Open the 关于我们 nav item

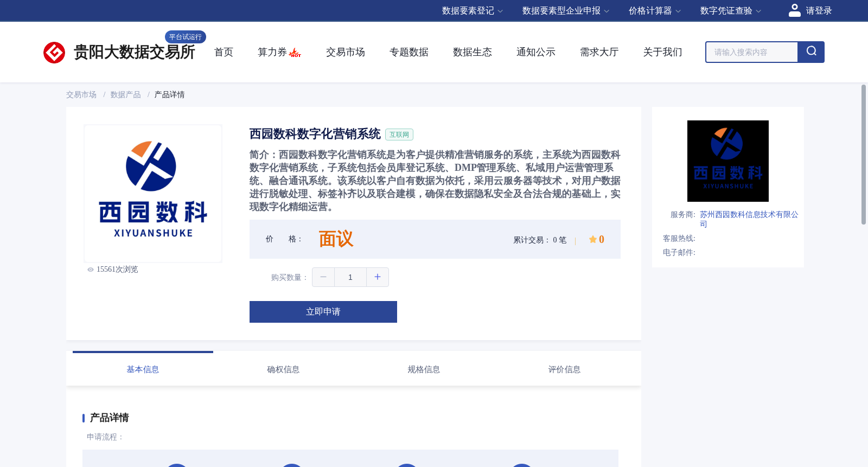[663, 52]
